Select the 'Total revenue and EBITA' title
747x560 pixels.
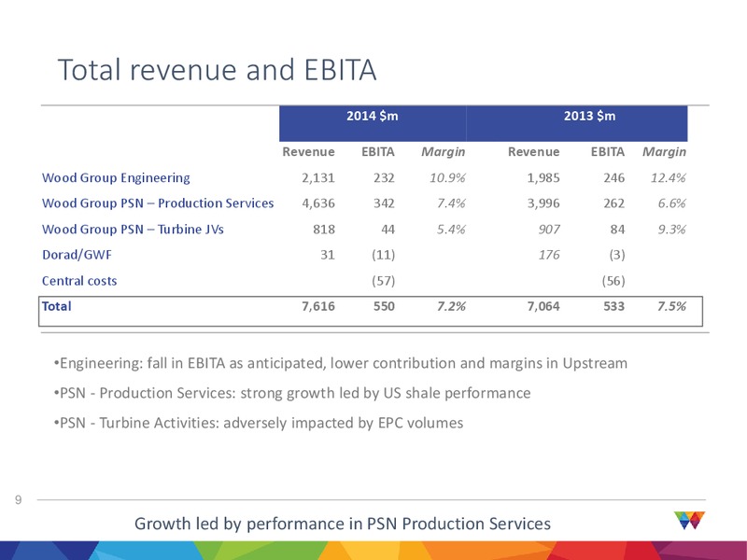[218, 69]
